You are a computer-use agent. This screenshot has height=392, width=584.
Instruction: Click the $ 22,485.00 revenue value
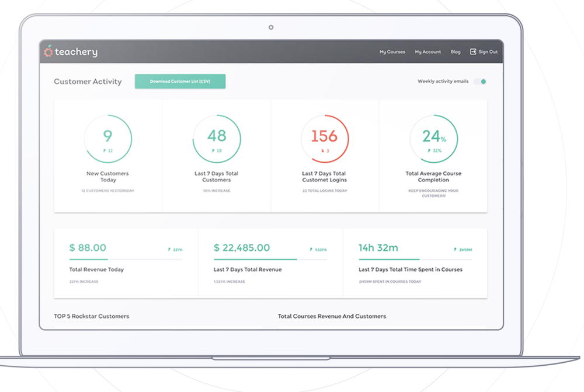[242, 248]
